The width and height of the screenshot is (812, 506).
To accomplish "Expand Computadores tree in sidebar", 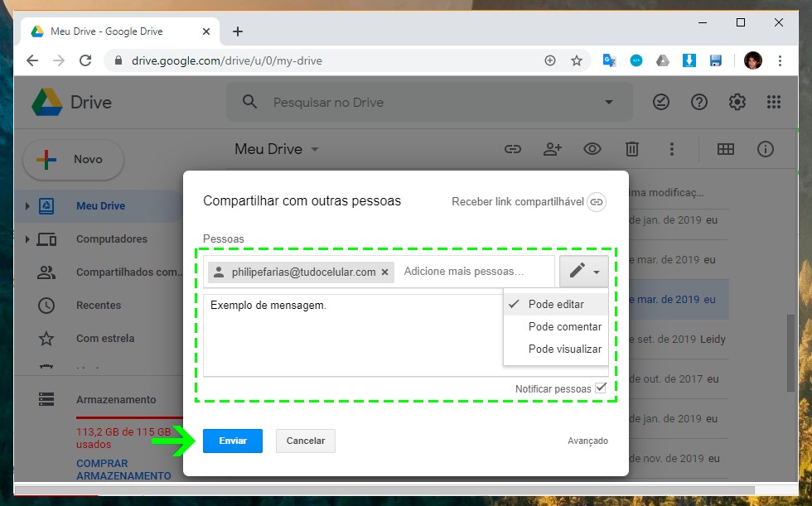I will click(x=27, y=239).
